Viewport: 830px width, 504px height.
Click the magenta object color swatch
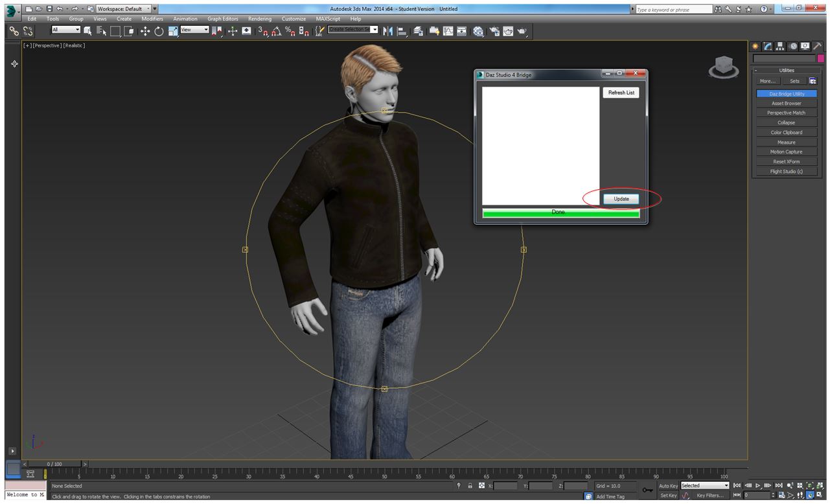(820, 59)
